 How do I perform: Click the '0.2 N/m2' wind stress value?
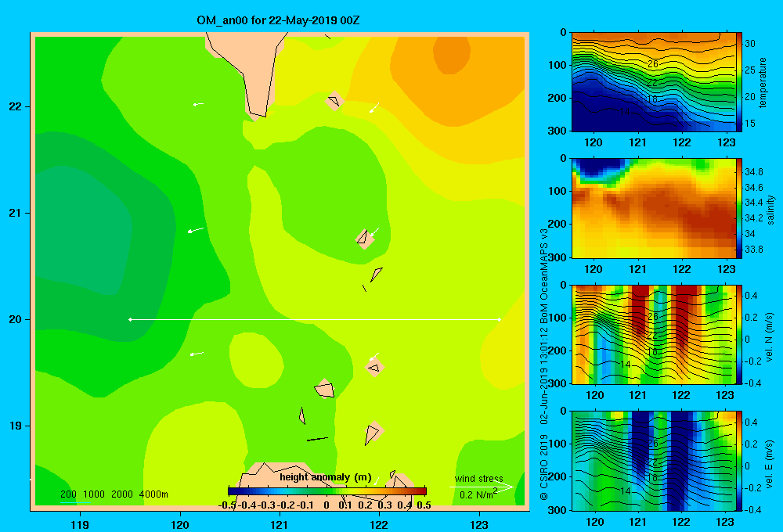click(478, 494)
